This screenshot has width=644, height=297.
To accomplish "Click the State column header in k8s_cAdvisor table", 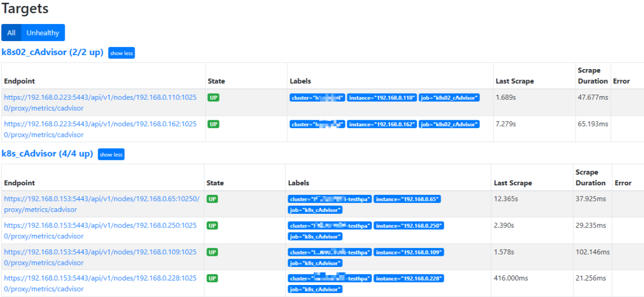I will point(215,183).
